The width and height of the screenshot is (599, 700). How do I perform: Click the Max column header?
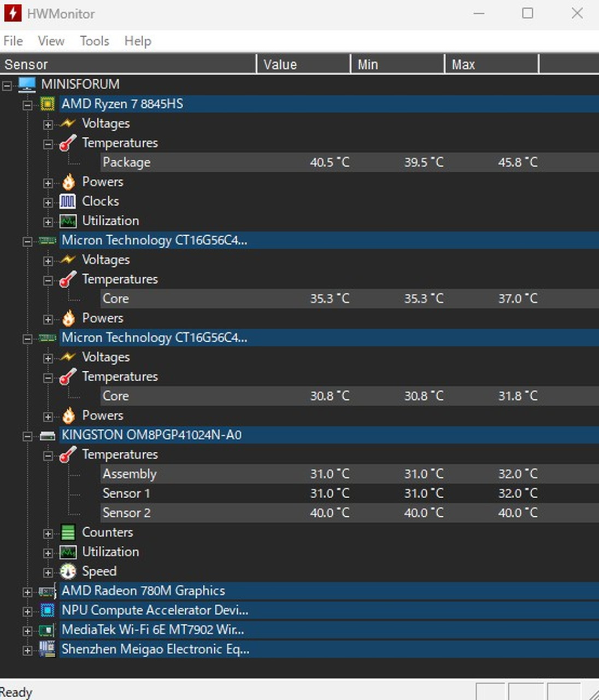coord(490,65)
